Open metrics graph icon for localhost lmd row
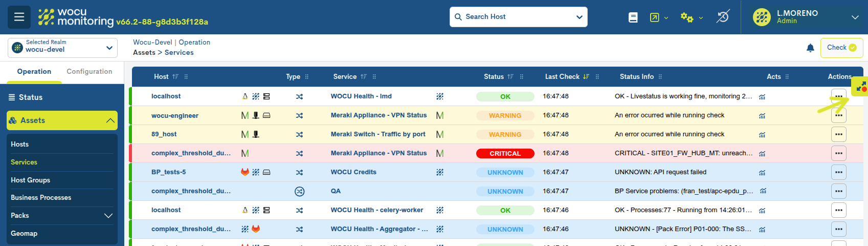This screenshot has height=246, width=868. point(762,97)
